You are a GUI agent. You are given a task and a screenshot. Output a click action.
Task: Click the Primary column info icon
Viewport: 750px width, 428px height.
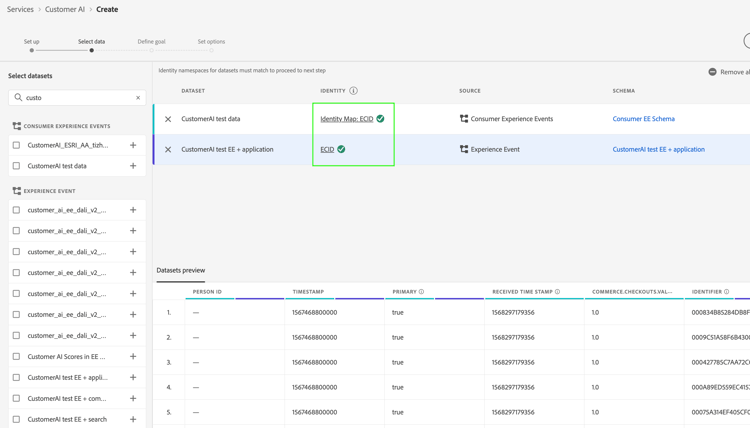(422, 292)
